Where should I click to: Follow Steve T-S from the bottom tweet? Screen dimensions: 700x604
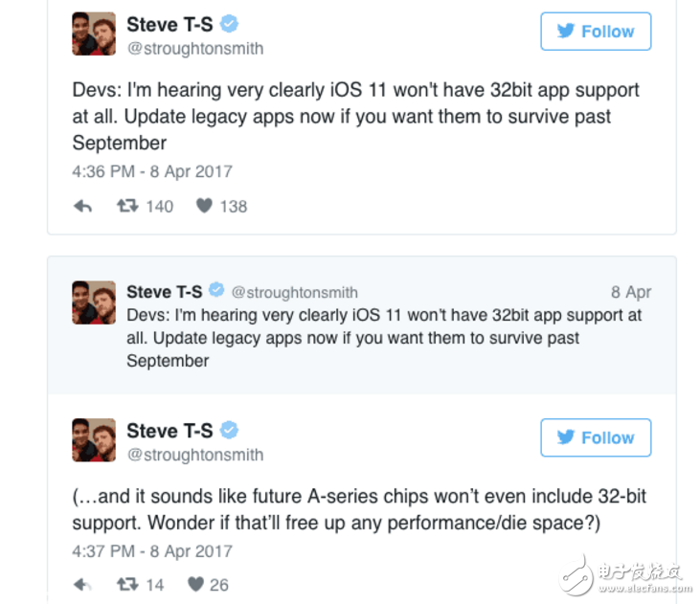(x=596, y=437)
